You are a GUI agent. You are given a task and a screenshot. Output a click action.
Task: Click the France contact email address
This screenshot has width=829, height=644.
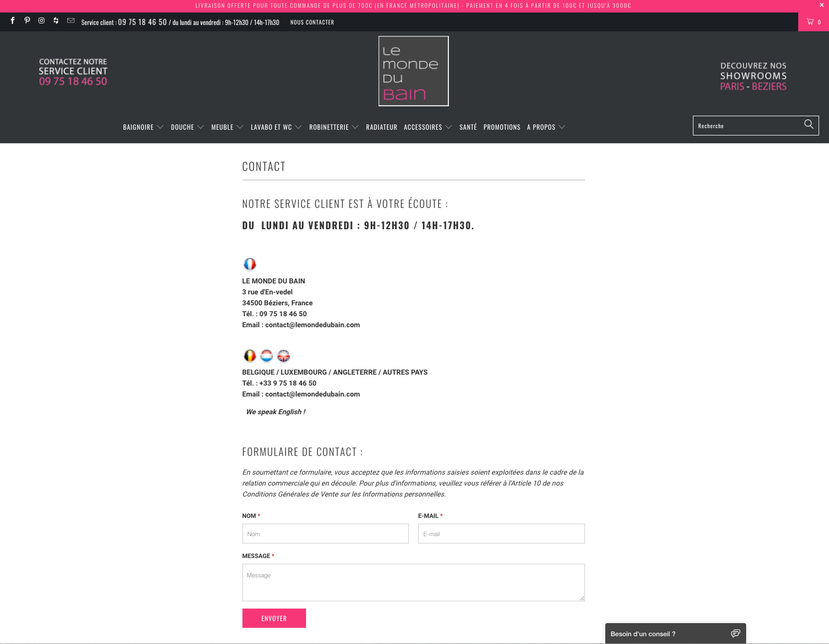(312, 325)
